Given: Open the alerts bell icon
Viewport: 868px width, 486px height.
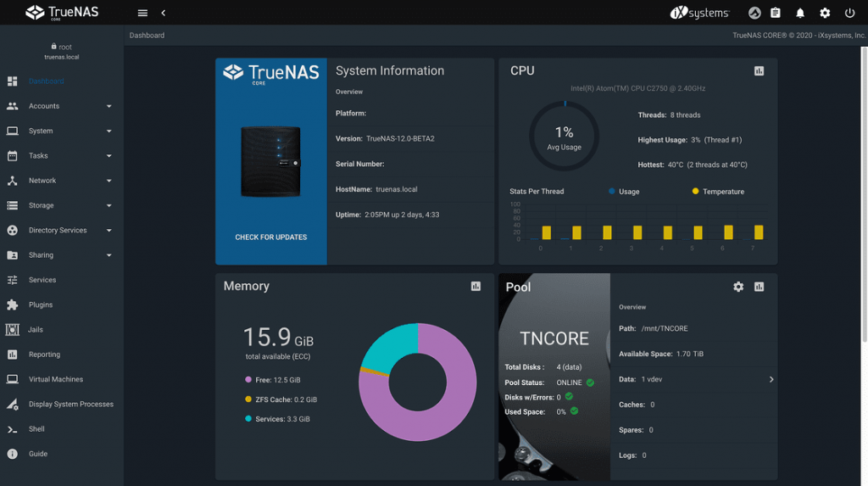Looking at the screenshot, I should [x=800, y=13].
